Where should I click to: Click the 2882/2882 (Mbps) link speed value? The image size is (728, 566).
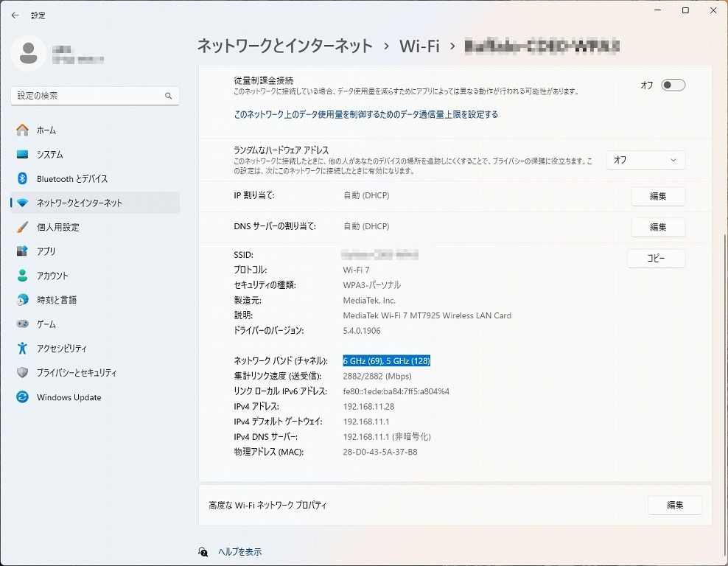click(377, 376)
